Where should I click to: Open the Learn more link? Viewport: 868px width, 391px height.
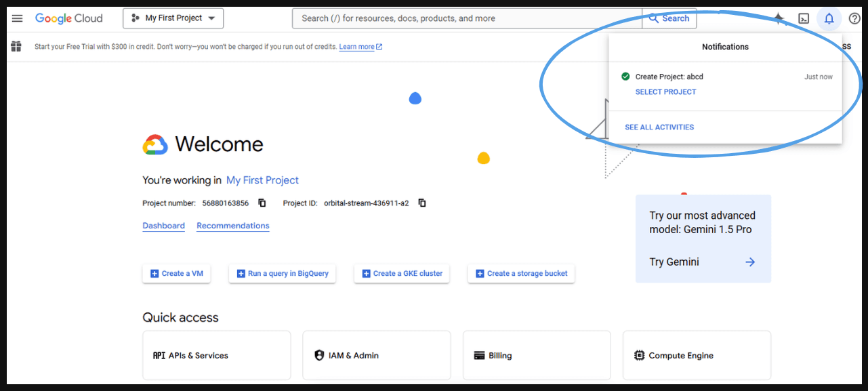360,47
